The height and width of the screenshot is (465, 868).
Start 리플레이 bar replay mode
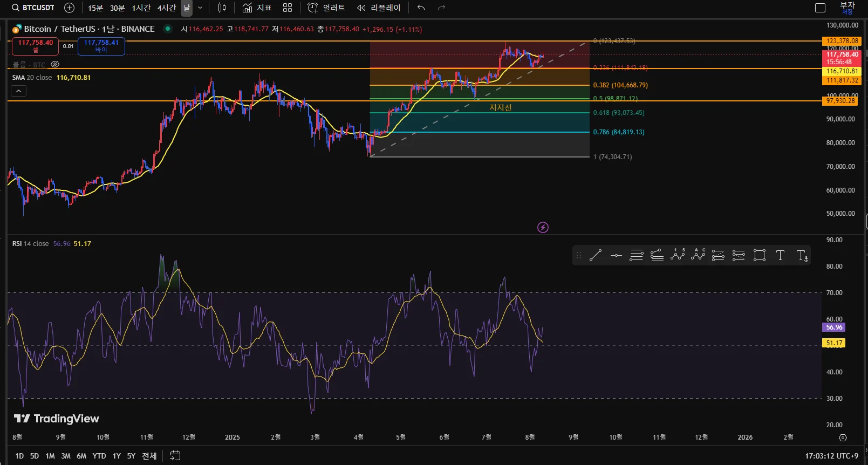coord(379,8)
